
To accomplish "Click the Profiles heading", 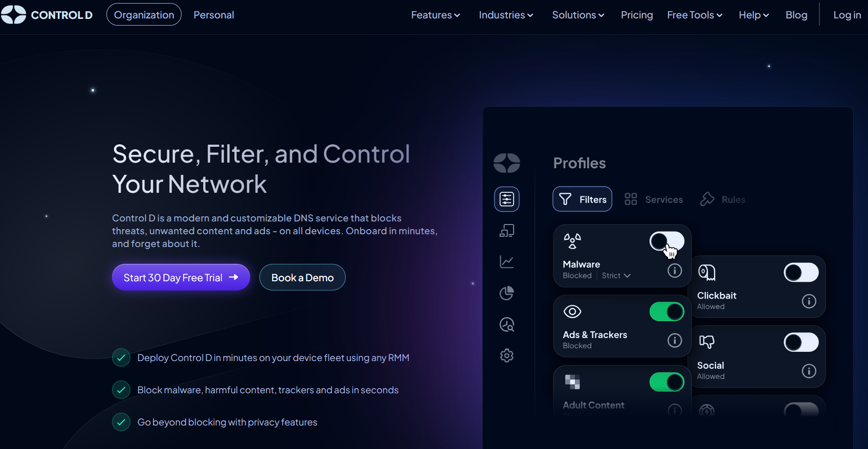I will click(580, 163).
